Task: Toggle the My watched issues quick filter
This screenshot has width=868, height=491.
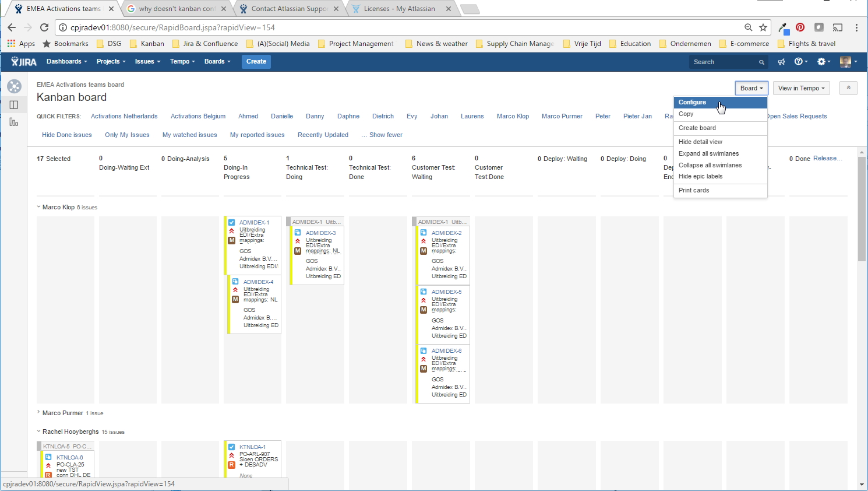Action: coord(190,135)
